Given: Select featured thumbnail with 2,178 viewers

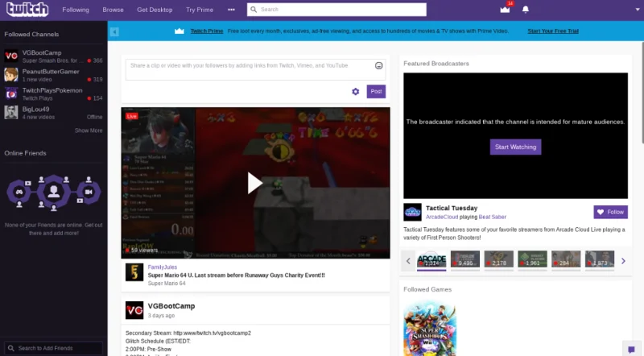Looking at the screenshot, I should (x=498, y=259).
